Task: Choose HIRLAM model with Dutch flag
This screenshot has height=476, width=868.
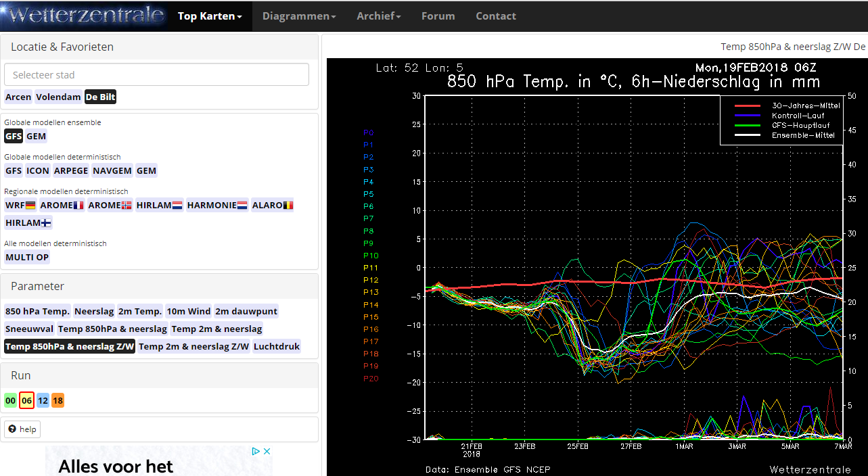Action: [159, 205]
